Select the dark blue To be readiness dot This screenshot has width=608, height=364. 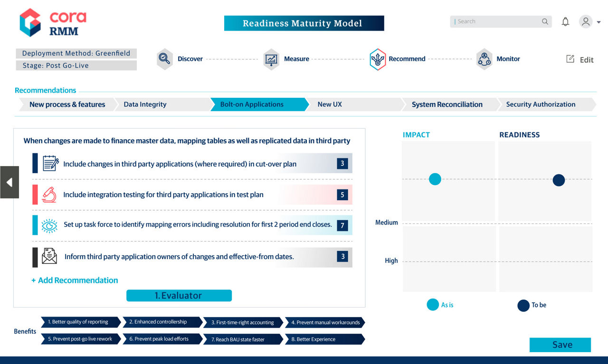tap(559, 180)
